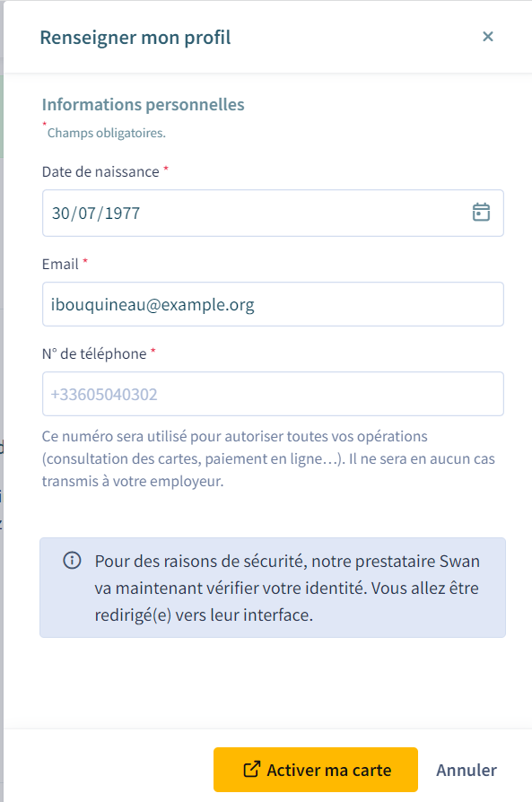Click the Swan identity verification notice
The image size is (532, 802).
287,588
